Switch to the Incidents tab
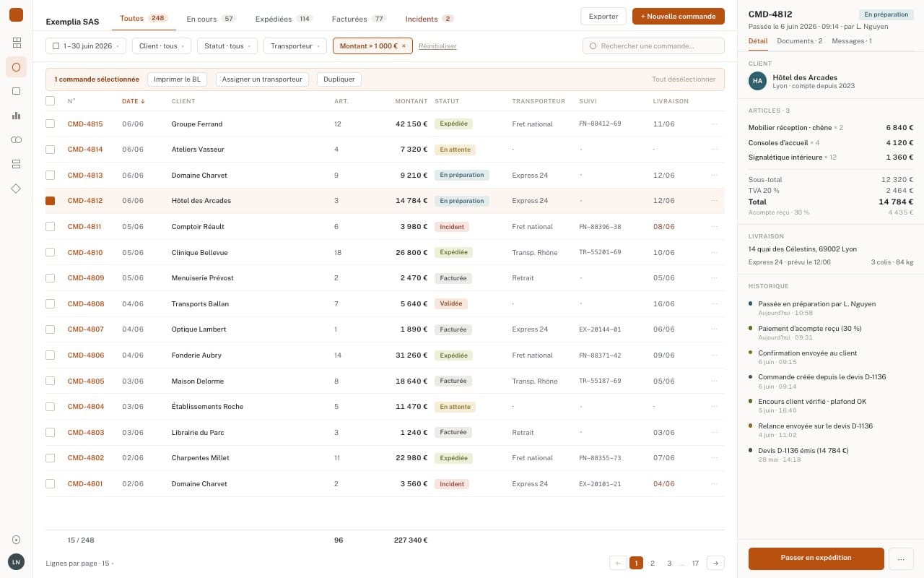The image size is (924, 578). [430, 19]
